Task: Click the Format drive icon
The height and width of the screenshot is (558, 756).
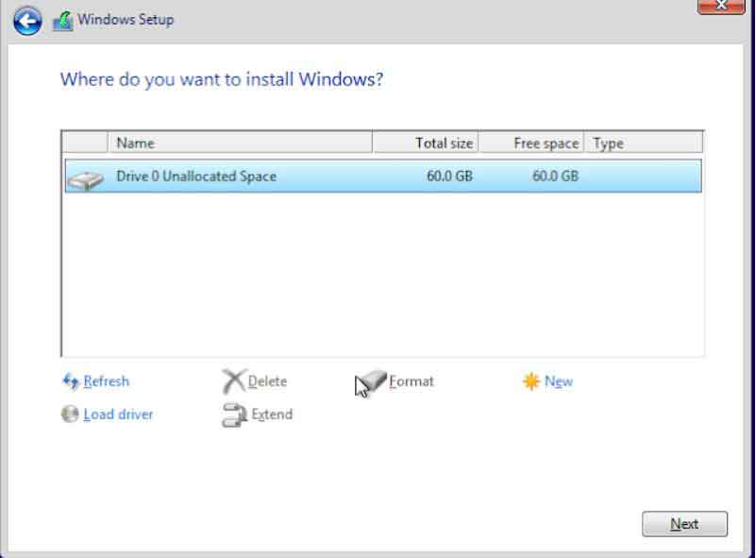Action: pos(373,382)
